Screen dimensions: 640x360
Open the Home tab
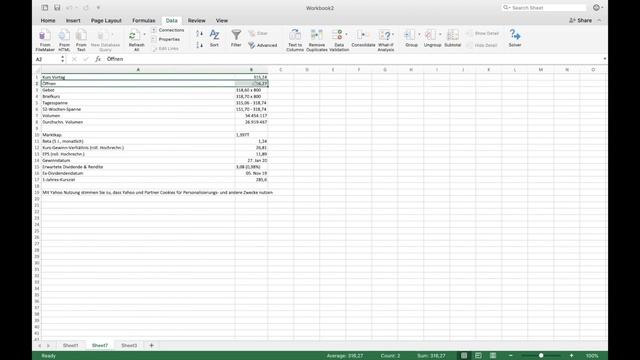click(48, 20)
